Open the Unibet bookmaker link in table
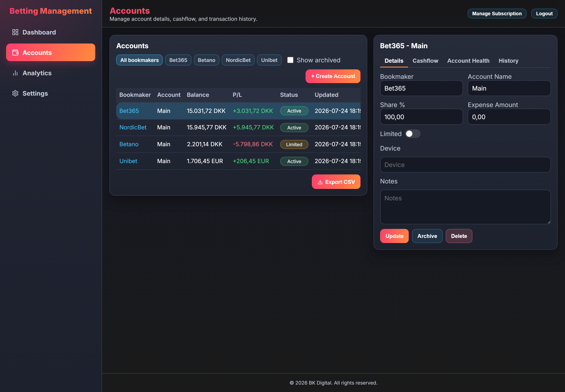 (128, 161)
